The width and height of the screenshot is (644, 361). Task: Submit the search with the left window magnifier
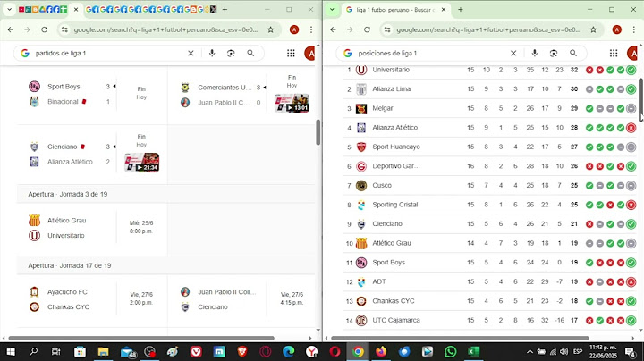(250, 53)
